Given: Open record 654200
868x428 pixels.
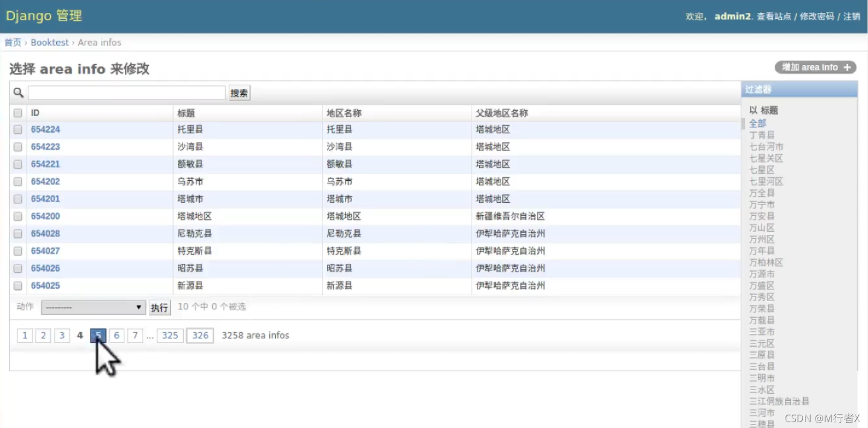Looking at the screenshot, I should click(46, 216).
